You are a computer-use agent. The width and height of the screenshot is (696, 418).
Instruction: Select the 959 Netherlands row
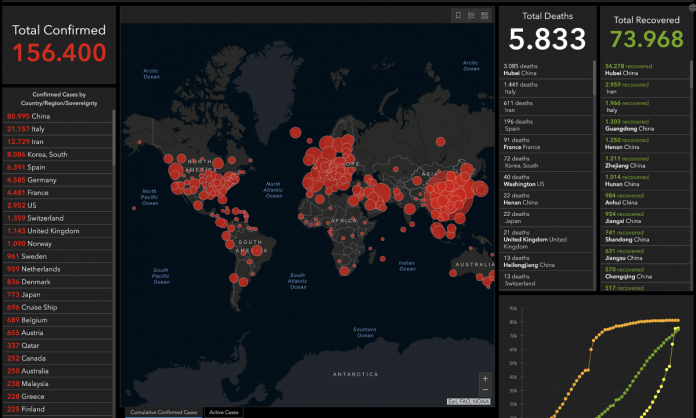point(58,269)
